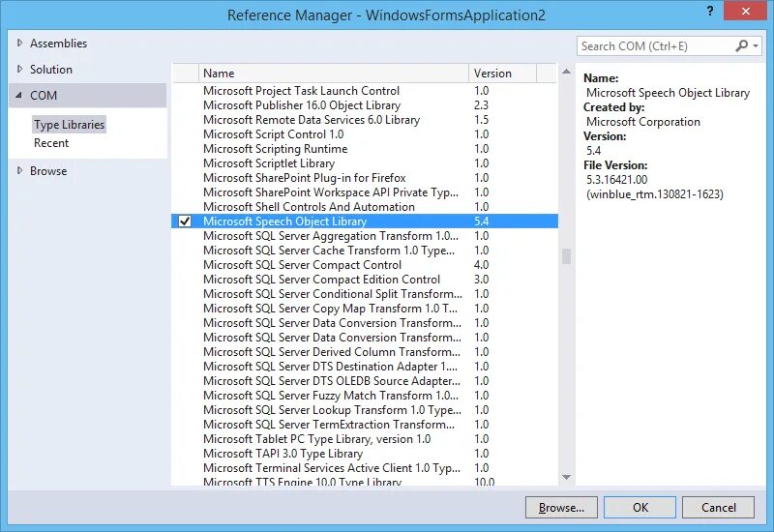The width and height of the screenshot is (774, 532).
Task: Open the Solution section
Action: (51, 70)
